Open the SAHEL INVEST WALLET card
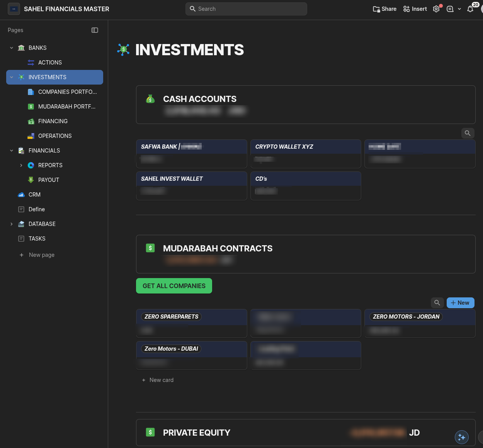483x448 pixels. pyautogui.click(x=191, y=186)
